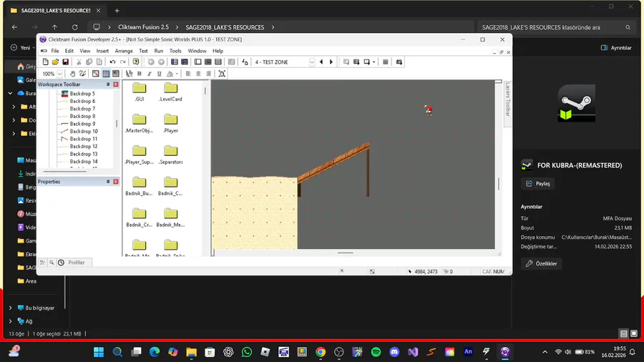Open the text color dropdown arrow
Viewport: 644px width, 362px height.
[x=177, y=74]
